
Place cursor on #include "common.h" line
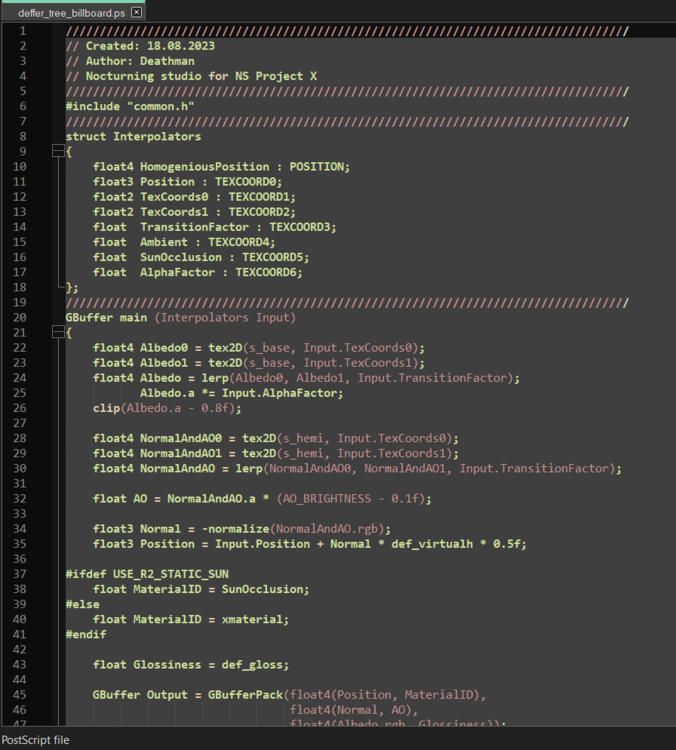130,106
